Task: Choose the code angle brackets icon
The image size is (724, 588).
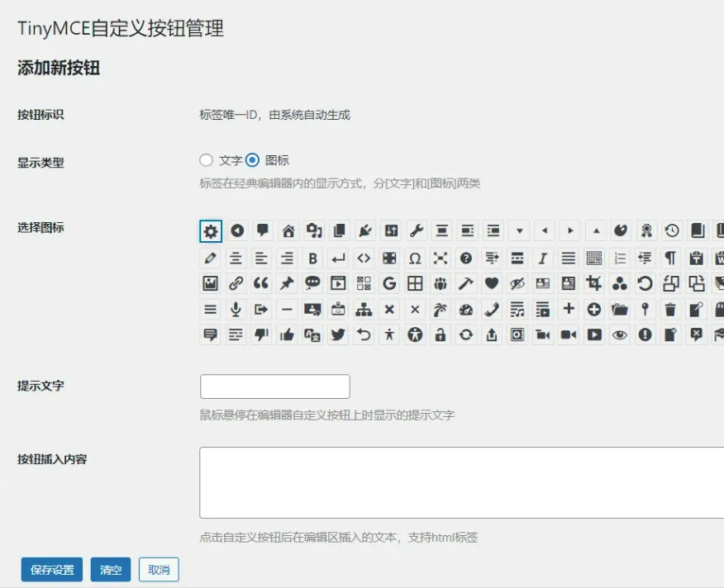Action: (364, 258)
